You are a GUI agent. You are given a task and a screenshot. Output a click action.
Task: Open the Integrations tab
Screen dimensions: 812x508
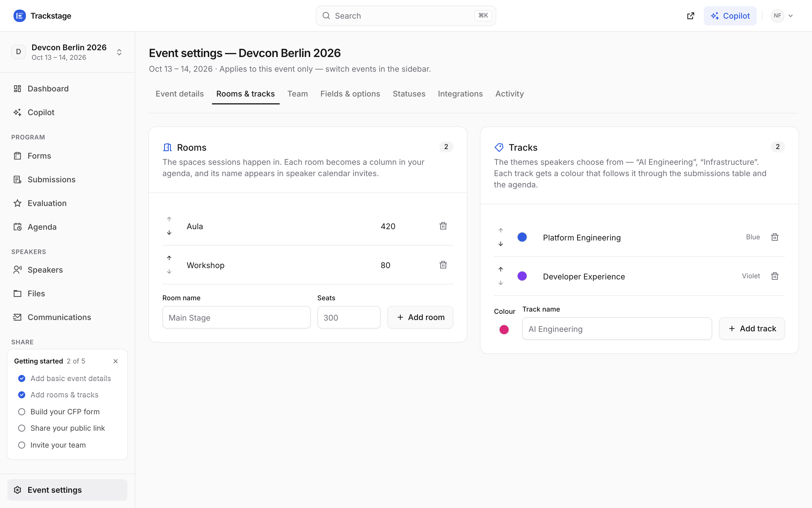coord(460,94)
